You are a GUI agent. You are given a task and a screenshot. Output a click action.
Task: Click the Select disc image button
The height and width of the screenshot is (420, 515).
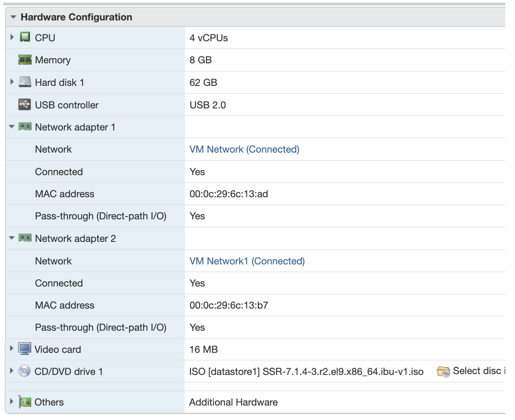pos(471,371)
